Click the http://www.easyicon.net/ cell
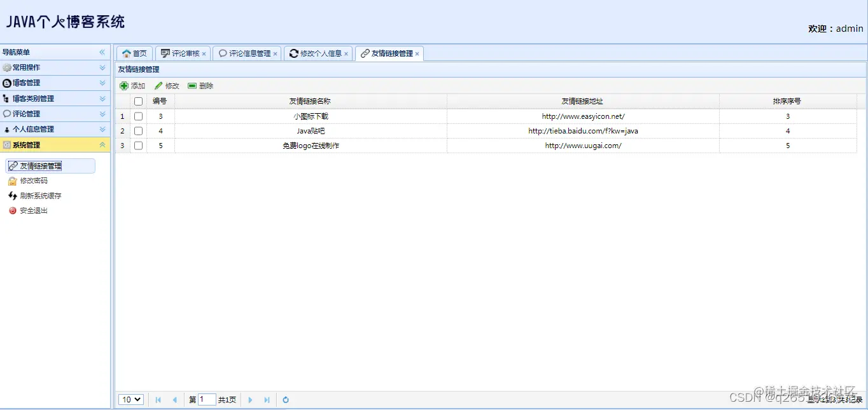Screen dimensions: 868x410 [583, 116]
